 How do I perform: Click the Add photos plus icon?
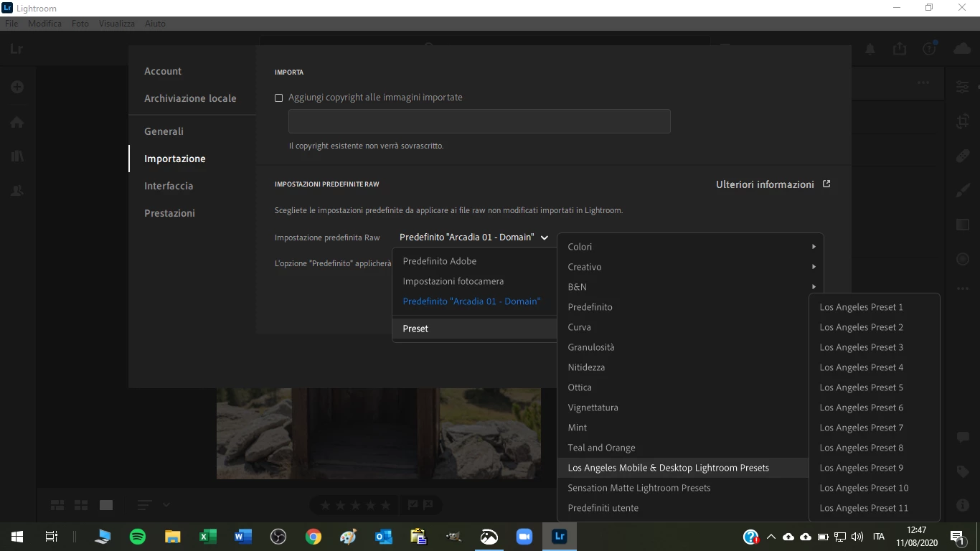coord(17,87)
